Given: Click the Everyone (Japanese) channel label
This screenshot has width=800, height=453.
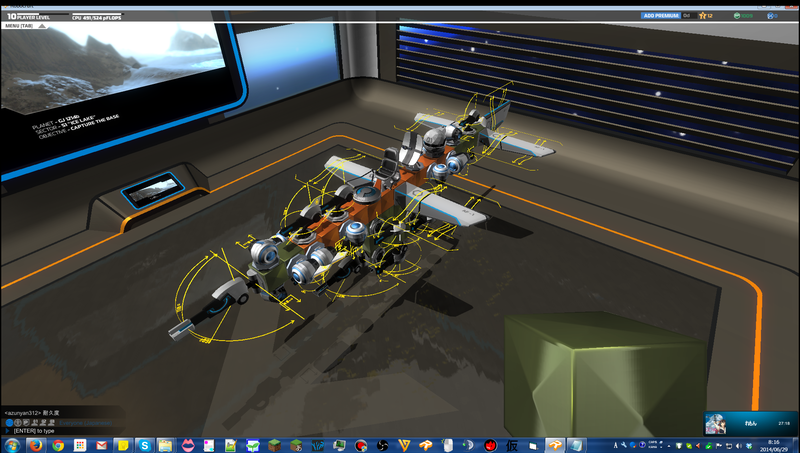Looking at the screenshot, I should [85, 423].
